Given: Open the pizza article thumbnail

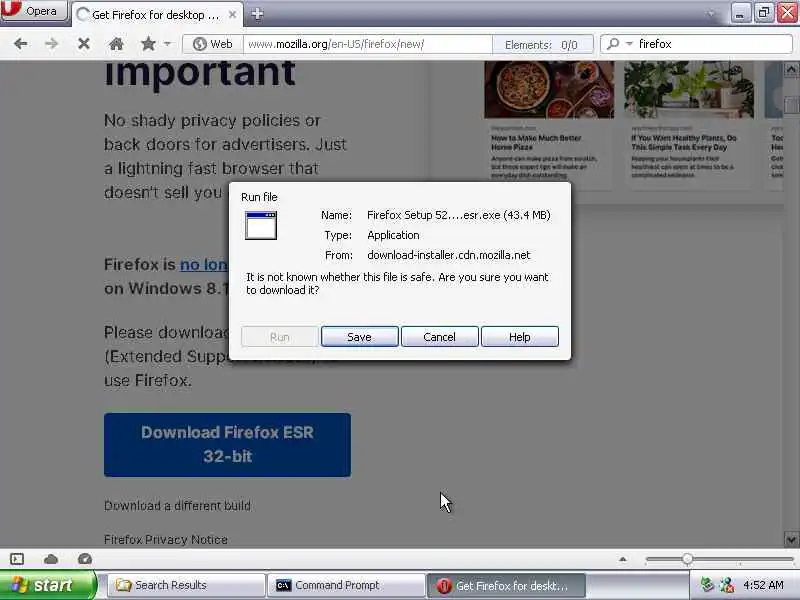Looking at the screenshot, I should [x=549, y=89].
